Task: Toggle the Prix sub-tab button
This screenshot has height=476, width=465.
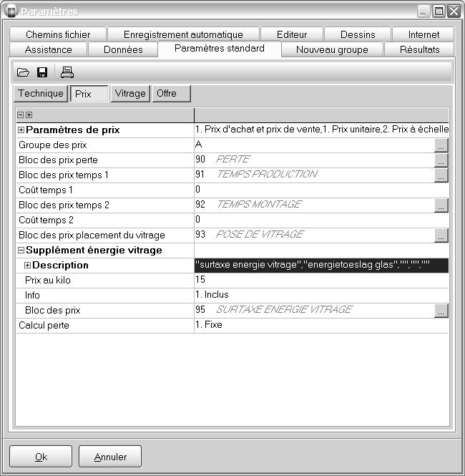Action: tap(89, 94)
